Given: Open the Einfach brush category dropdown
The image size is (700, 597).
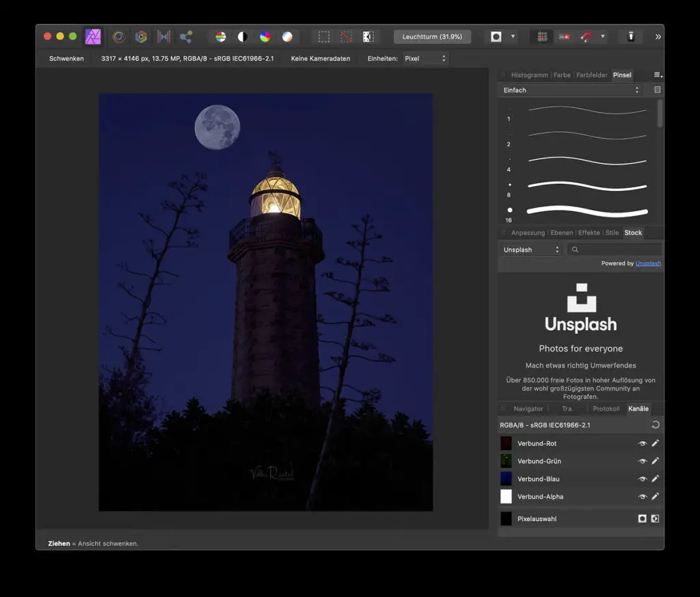Looking at the screenshot, I should coord(571,90).
